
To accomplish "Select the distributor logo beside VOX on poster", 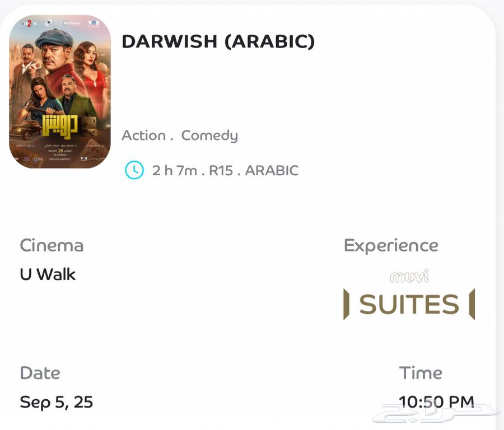I will [71, 22].
